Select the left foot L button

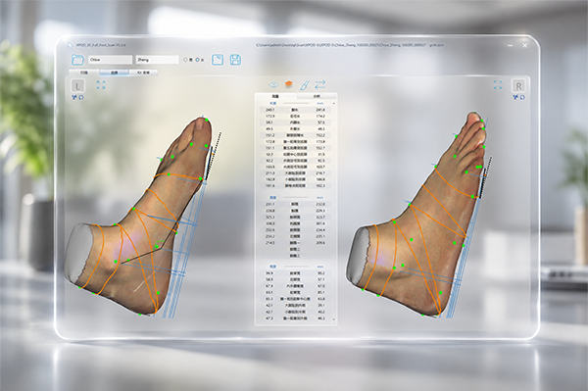point(78,86)
